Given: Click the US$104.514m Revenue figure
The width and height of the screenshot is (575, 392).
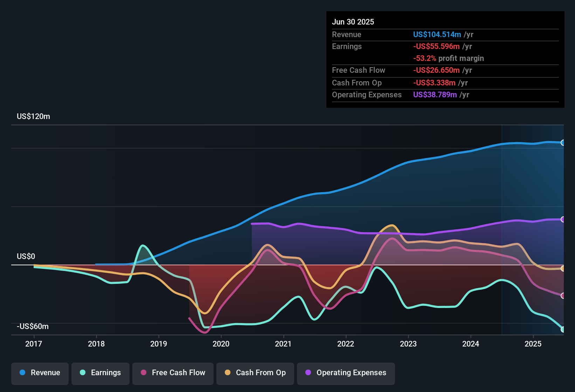Looking at the screenshot, I should tap(437, 34).
